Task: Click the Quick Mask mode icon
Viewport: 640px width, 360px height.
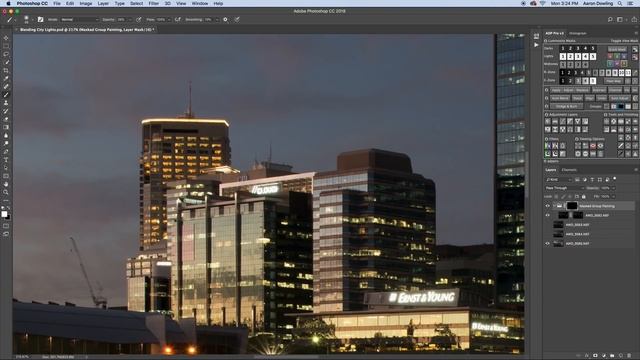Action: [x=6, y=226]
